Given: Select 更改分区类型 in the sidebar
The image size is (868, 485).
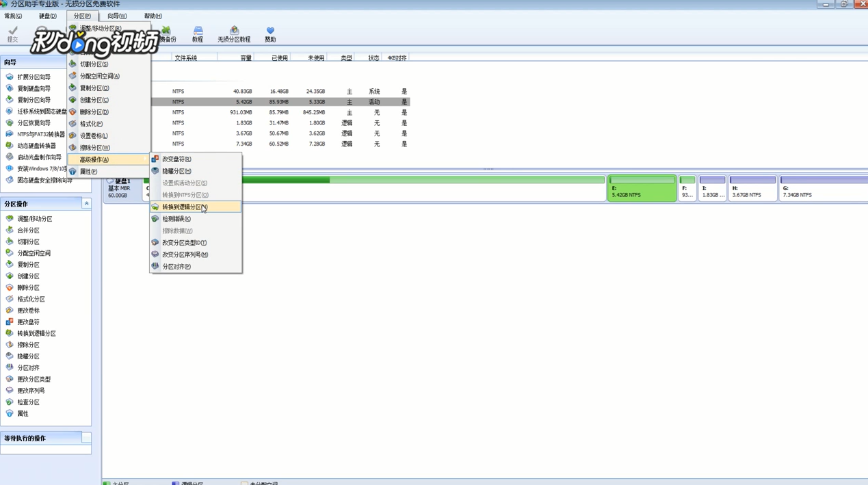Looking at the screenshot, I should pyautogui.click(x=34, y=380).
